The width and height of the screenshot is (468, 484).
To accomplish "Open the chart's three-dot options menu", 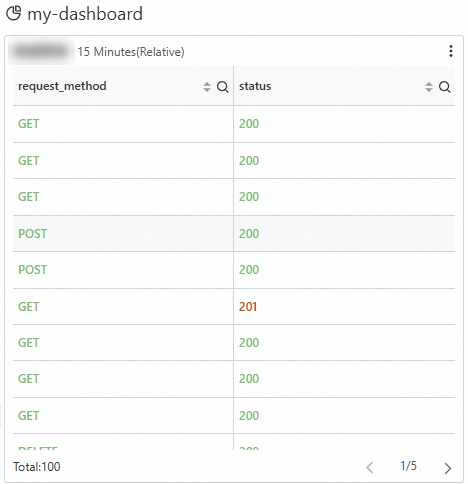I will point(450,51).
